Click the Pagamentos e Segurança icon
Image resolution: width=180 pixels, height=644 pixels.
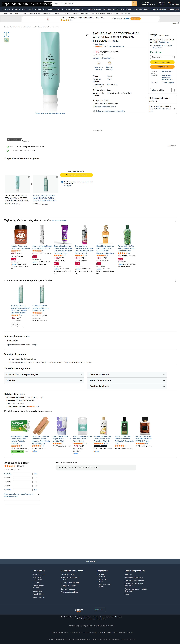coord(98,63)
